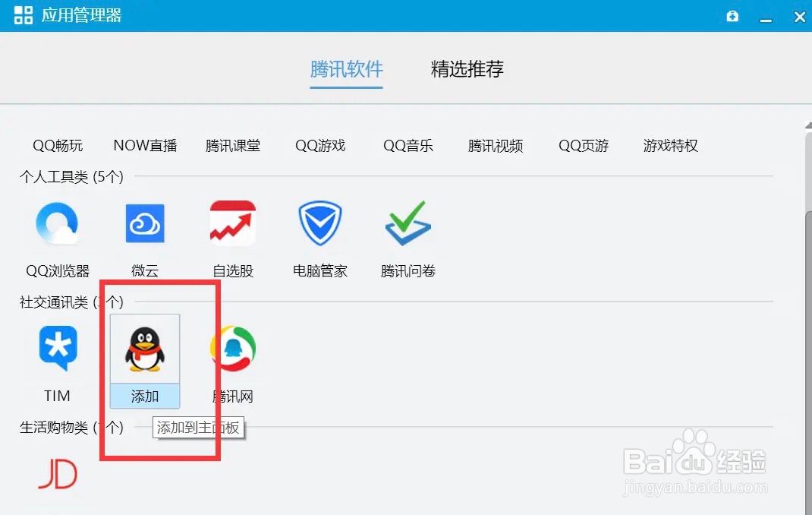The height and width of the screenshot is (515, 812).
Task: Open the NOW直播 link
Action: click(x=145, y=146)
